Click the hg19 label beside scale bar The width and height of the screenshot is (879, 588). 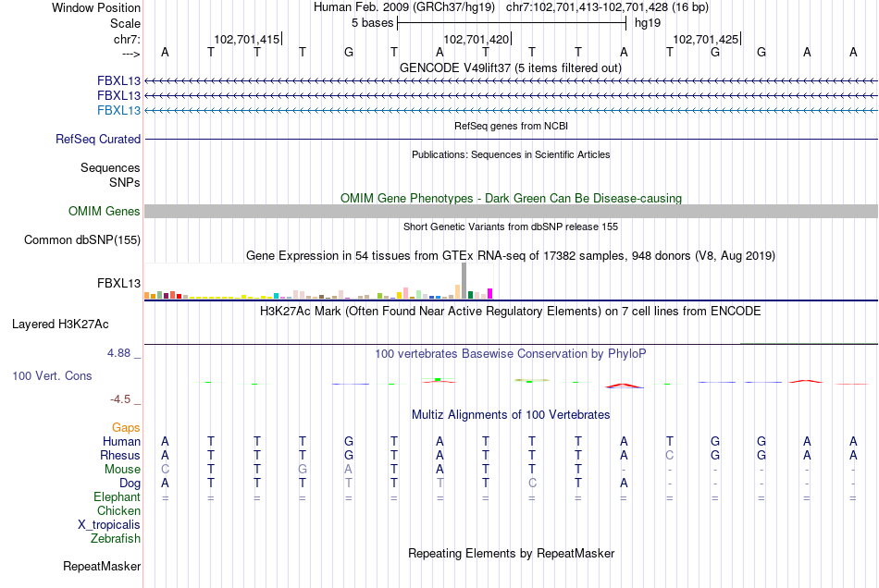click(x=648, y=23)
